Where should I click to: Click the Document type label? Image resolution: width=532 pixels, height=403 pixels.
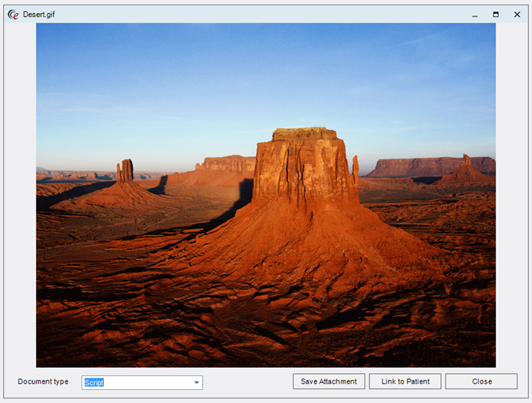(43, 381)
